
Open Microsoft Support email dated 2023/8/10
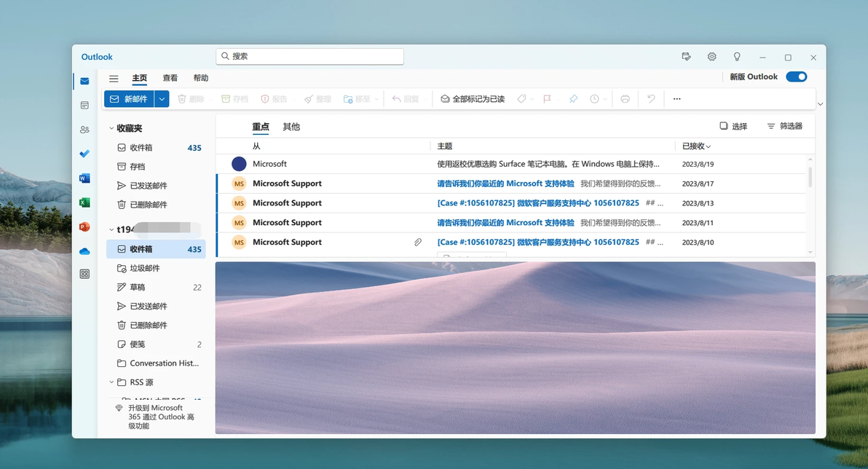pos(510,242)
